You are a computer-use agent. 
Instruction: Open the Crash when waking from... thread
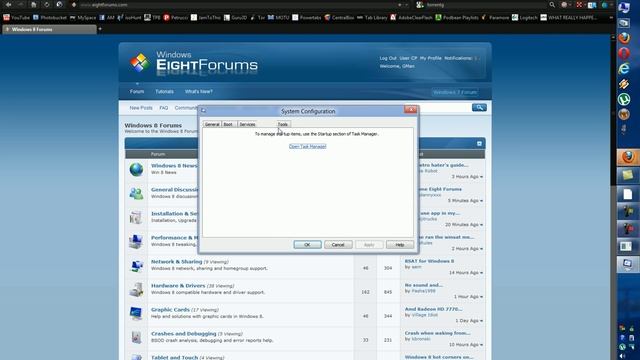point(438,333)
